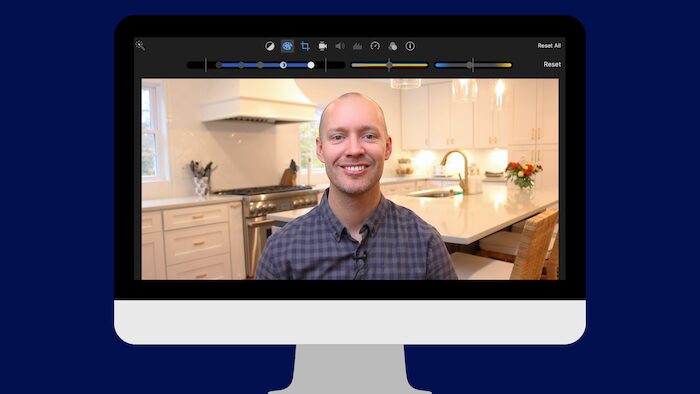The image size is (700, 394).
Task: Click the saturation slider handle
Action: [x=389, y=65]
